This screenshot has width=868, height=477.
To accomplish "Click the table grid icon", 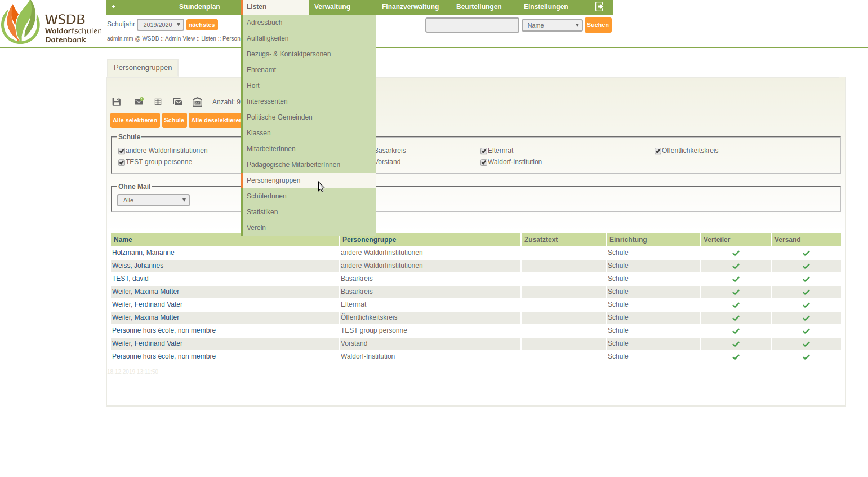I will tap(158, 102).
